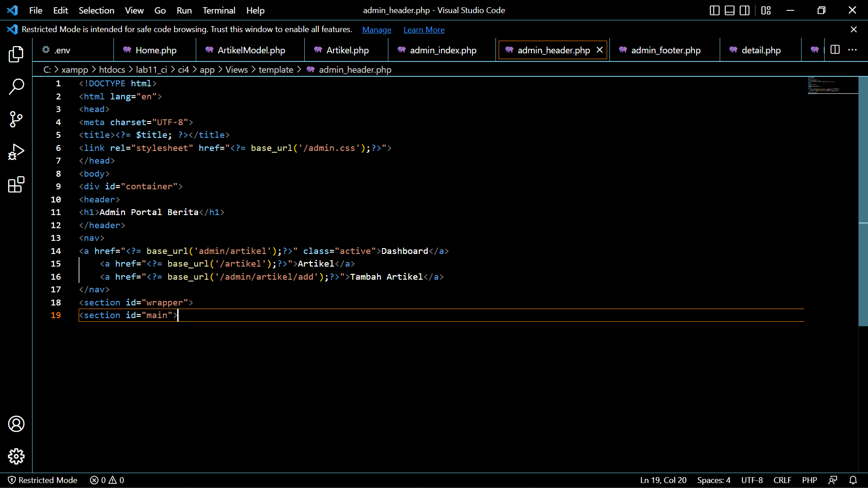Open the template breadcrumb dropdown

click(x=276, y=70)
